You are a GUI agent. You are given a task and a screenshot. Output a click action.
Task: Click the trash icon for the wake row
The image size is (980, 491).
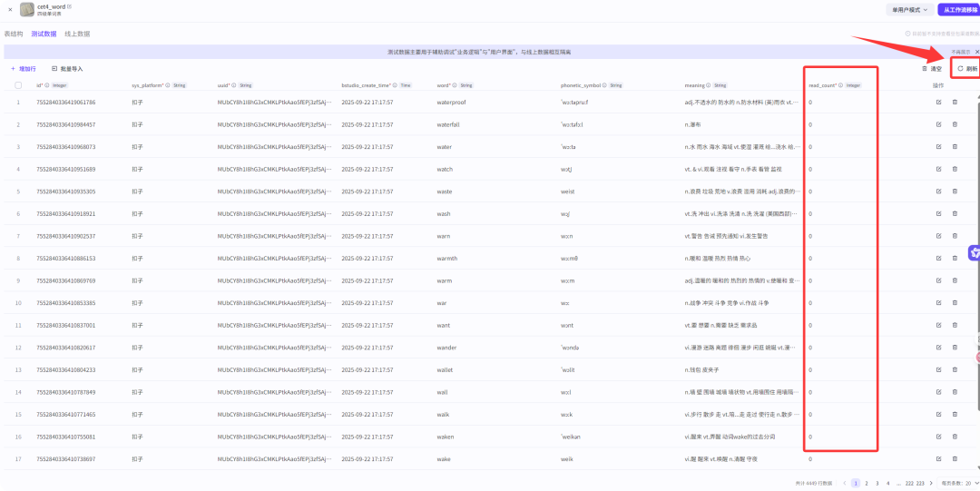pos(955,459)
